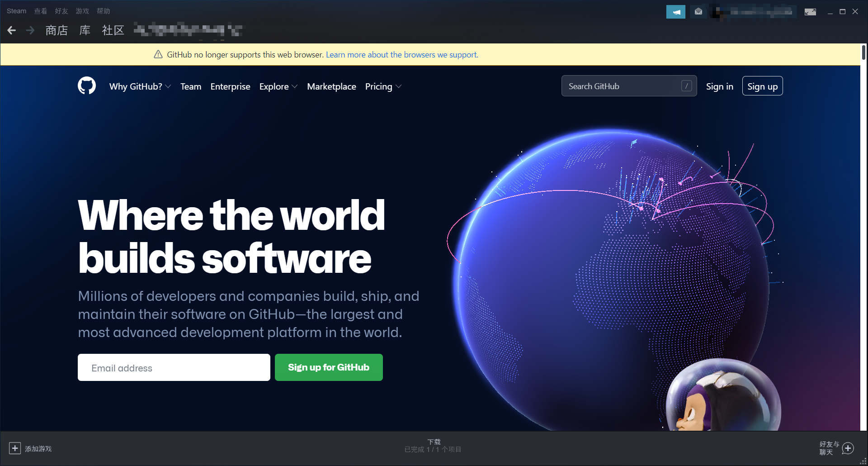Open the Explore dropdown menu
The height and width of the screenshot is (466, 868).
278,86
